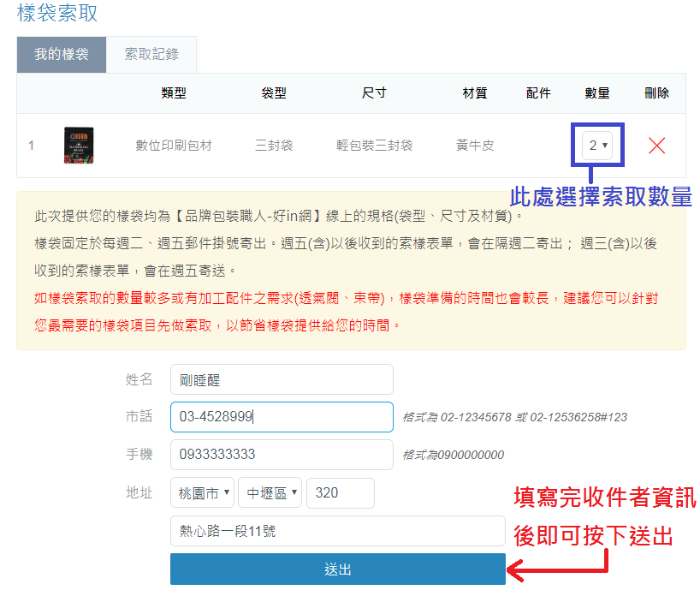Click the product thumbnail image in row 1
The width and height of the screenshot is (700, 602).
79,146
